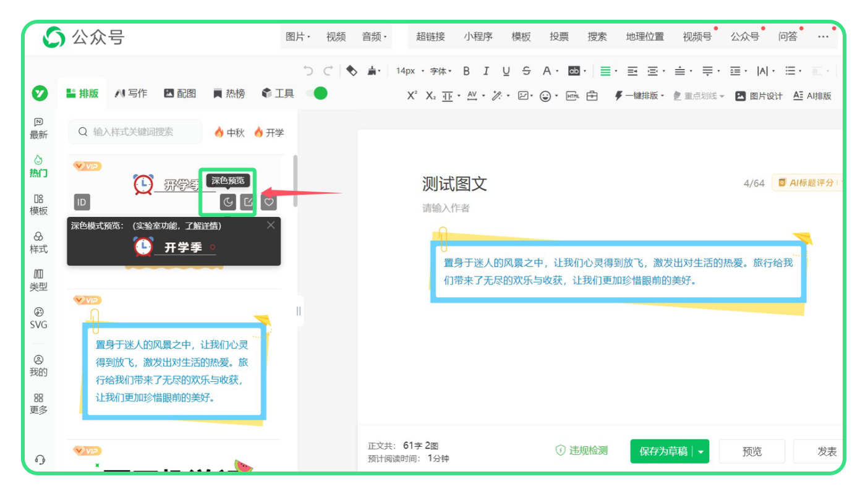Click the redo arrow icon
Image resolution: width=868 pixels, height=495 pixels.
(x=328, y=71)
